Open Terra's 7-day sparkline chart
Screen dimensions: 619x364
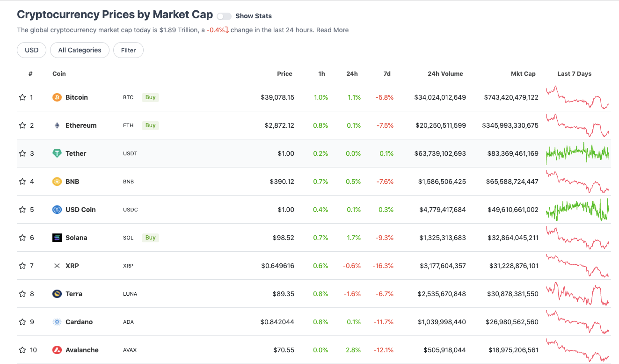[x=578, y=294]
